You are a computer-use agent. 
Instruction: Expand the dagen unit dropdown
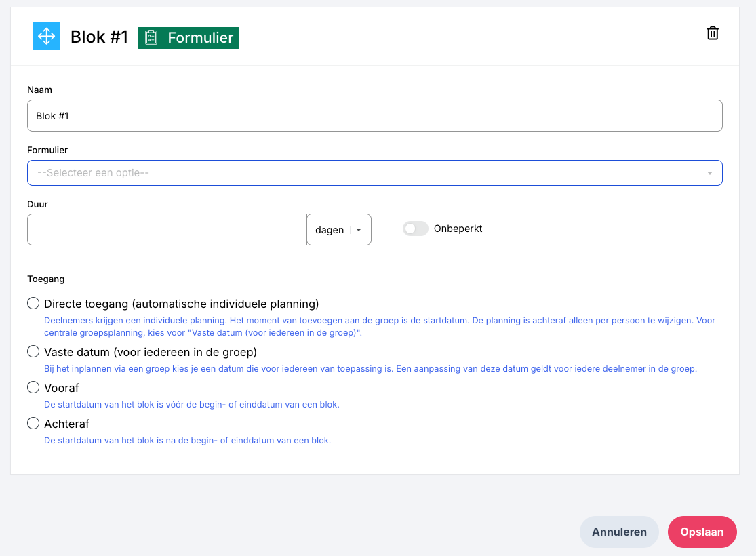point(339,230)
